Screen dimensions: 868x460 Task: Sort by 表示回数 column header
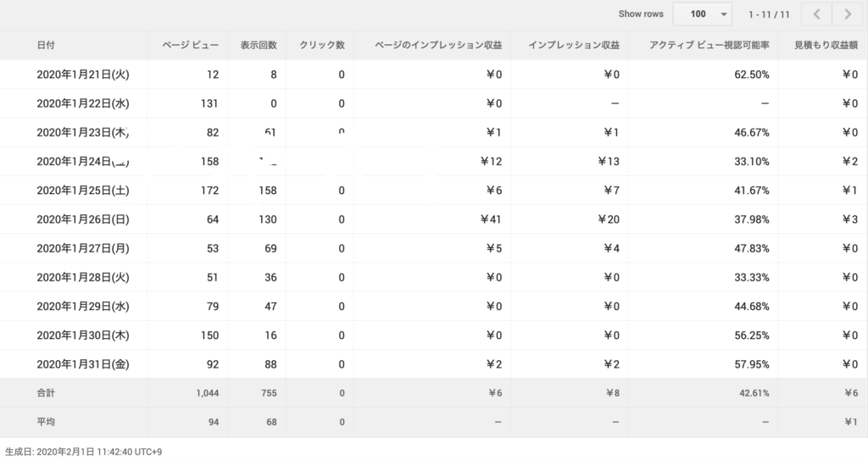[259, 45]
